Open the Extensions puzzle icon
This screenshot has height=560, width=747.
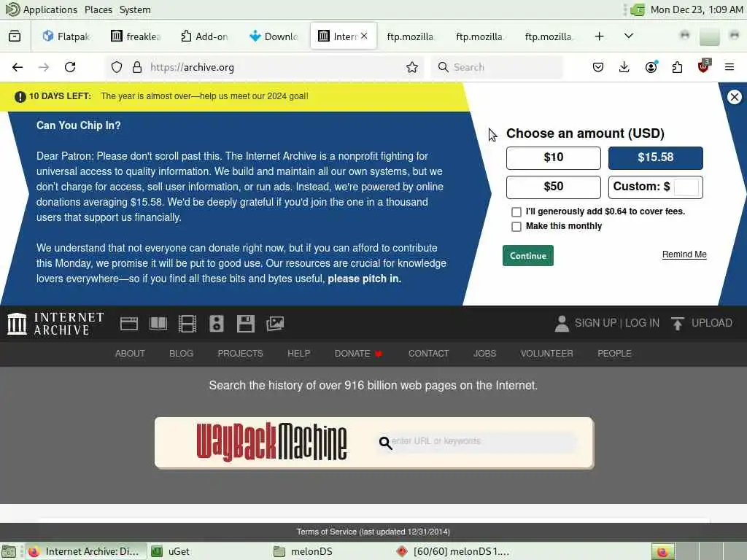(x=677, y=67)
